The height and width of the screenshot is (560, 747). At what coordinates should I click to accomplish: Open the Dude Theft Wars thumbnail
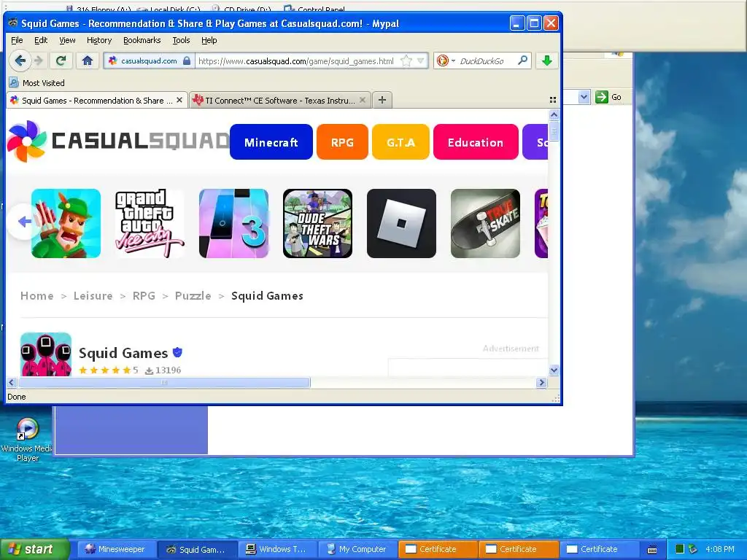[317, 223]
